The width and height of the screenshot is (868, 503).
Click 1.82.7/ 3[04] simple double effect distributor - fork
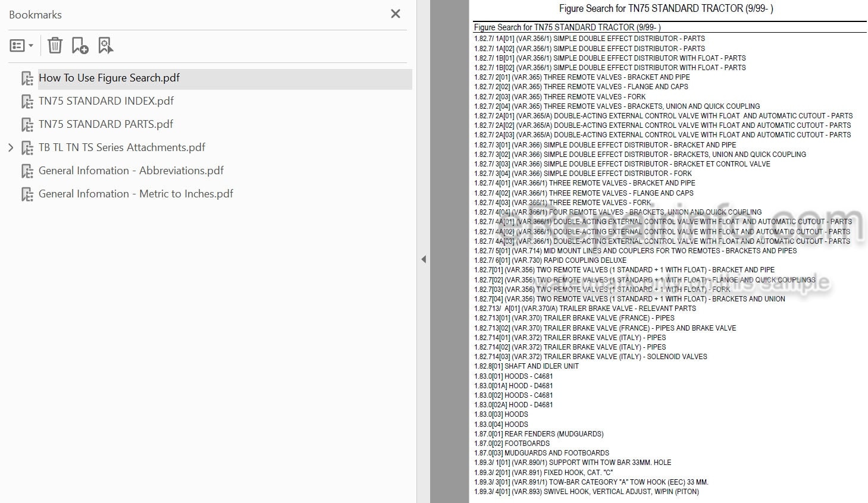(583, 174)
